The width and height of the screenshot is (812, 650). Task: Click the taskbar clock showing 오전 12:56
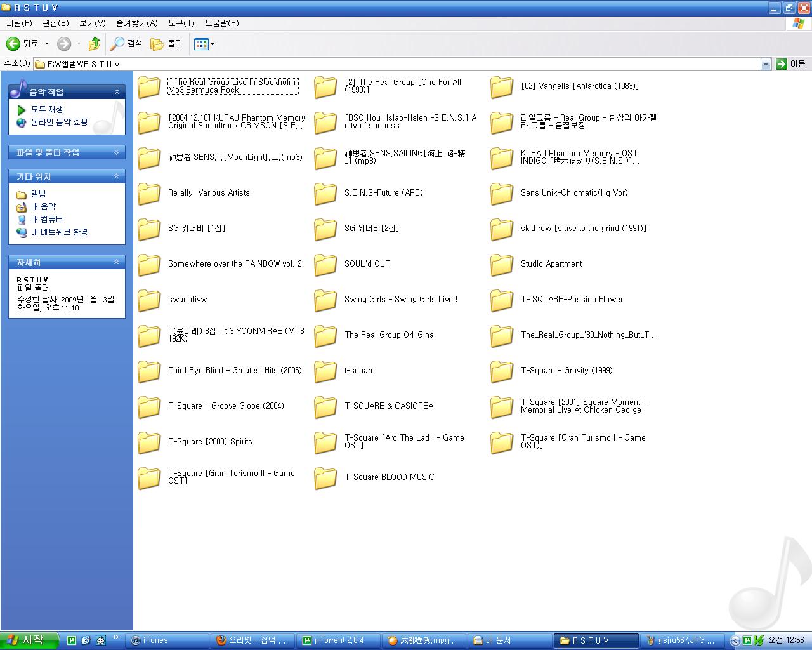click(x=786, y=640)
